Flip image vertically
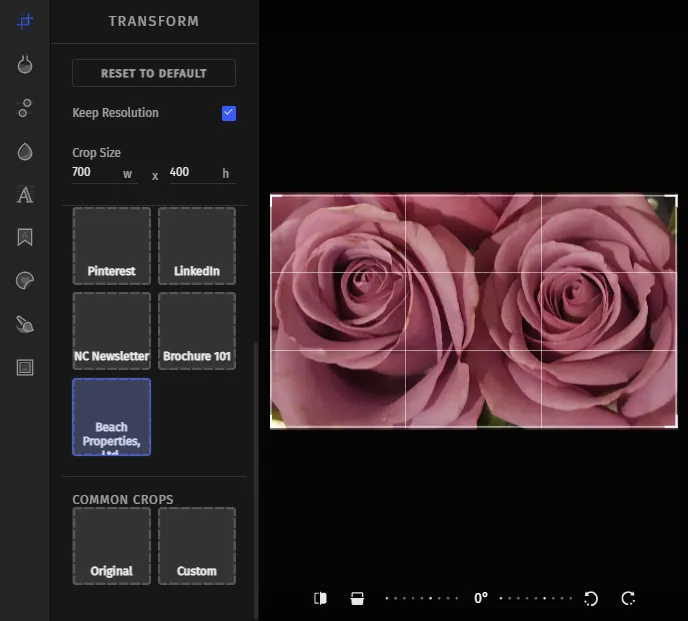The width and height of the screenshot is (688, 621). pyautogui.click(x=357, y=598)
